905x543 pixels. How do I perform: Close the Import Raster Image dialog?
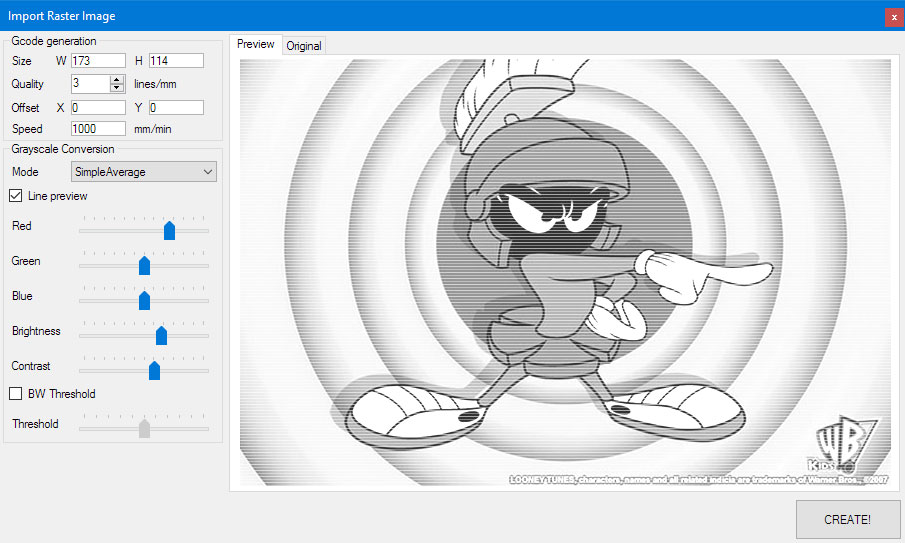point(894,17)
